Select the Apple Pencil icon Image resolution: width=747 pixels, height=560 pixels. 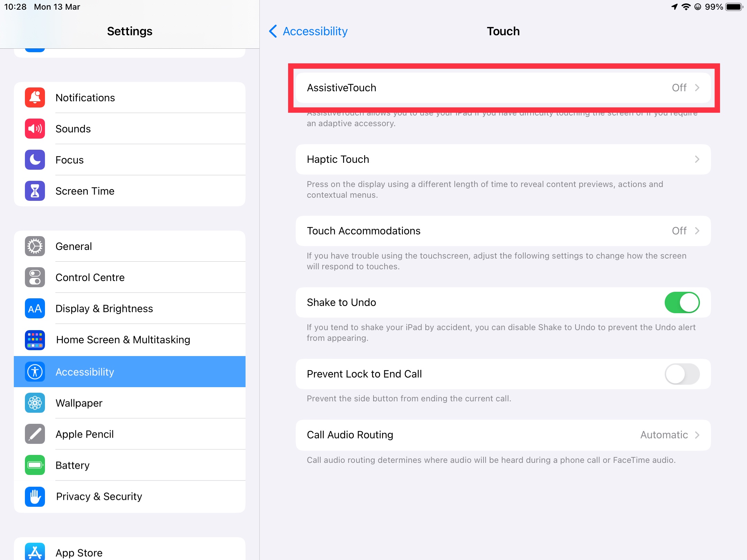[x=35, y=434]
